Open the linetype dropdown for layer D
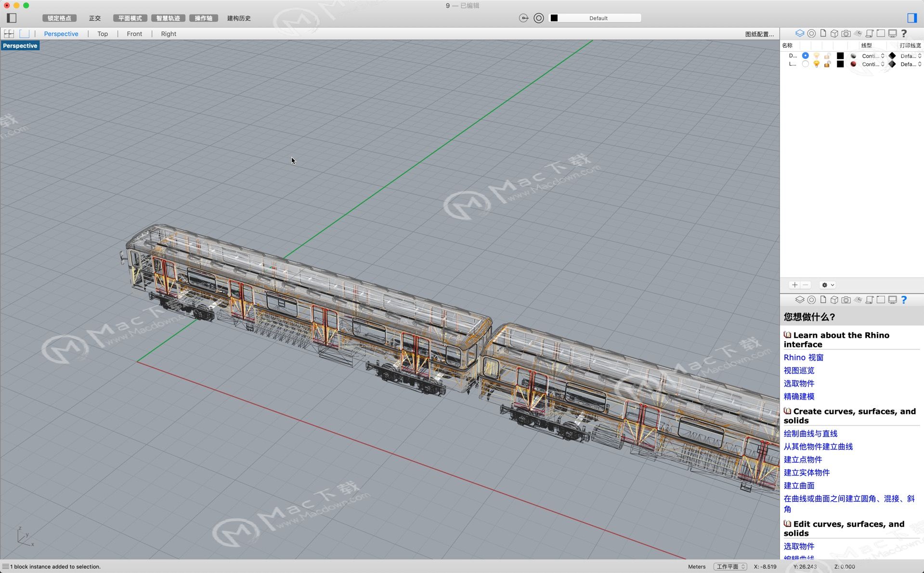This screenshot has width=924, height=573. (872, 56)
